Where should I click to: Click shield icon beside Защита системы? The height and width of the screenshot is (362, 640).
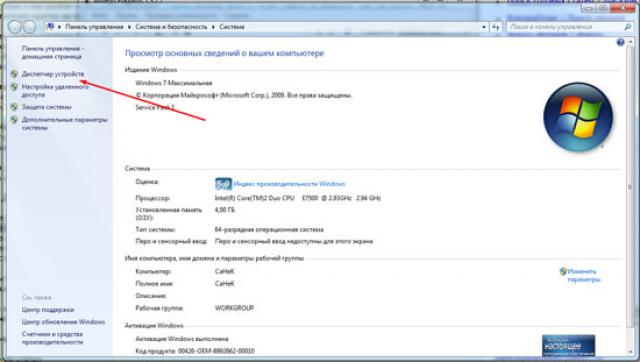click(x=14, y=107)
